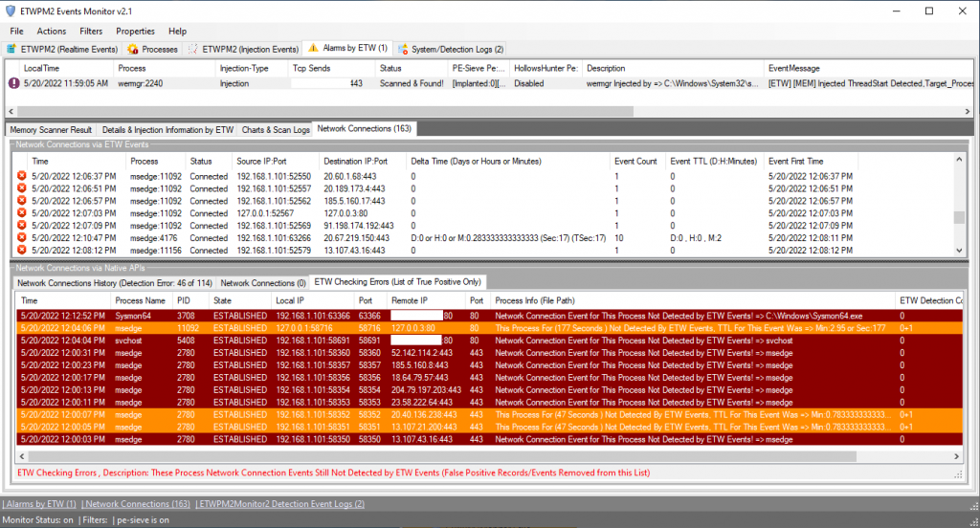Select the Network Connections (163) tab

pos(365,129)
